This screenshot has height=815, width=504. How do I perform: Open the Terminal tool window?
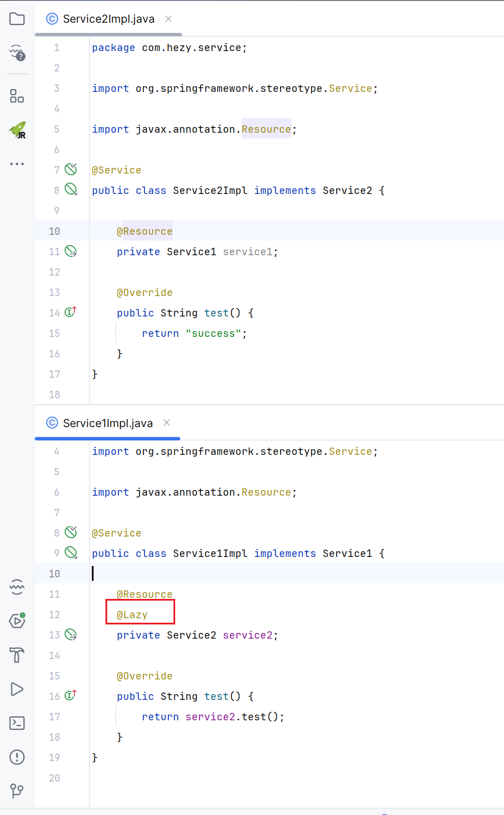[17, 723]
